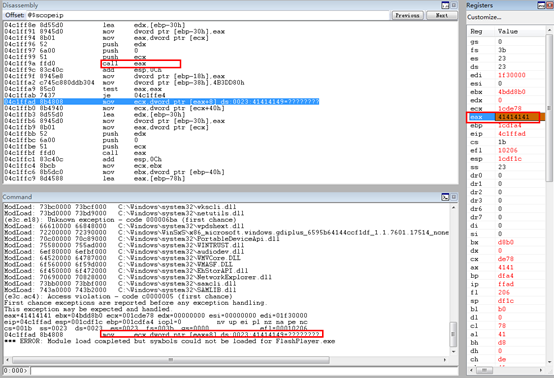Select the bh register value d8

click(502, 343)
